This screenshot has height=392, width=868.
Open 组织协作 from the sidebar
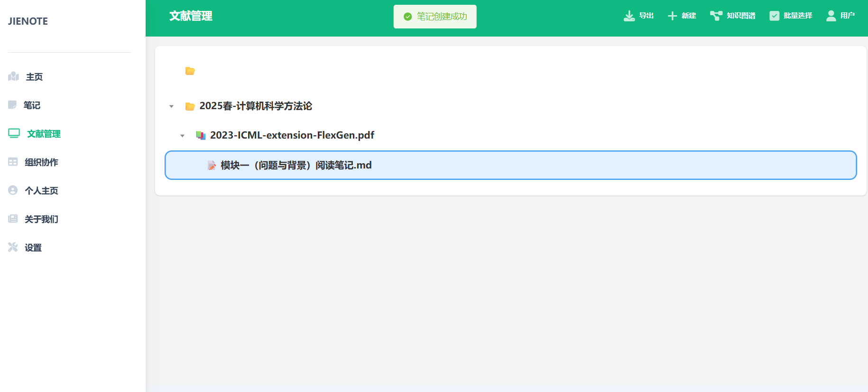pyautogui.click(x=41, y=162)
